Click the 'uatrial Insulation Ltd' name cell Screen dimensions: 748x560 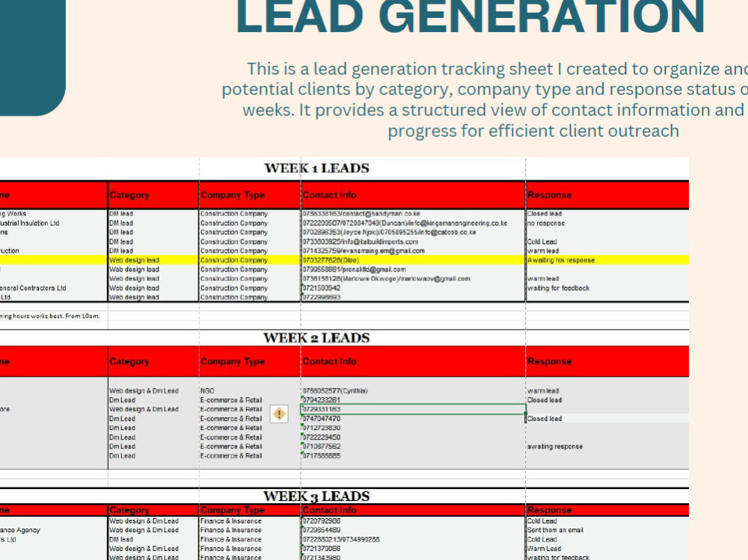pyautogui.click(x=53, y=224)
